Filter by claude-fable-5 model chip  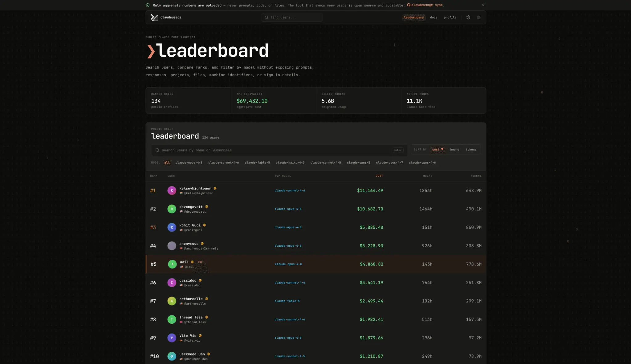point(257,162)
